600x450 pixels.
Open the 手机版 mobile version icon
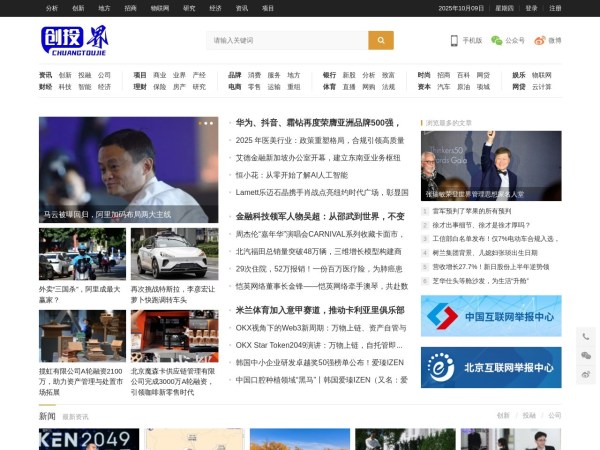[x=466, y=41]
